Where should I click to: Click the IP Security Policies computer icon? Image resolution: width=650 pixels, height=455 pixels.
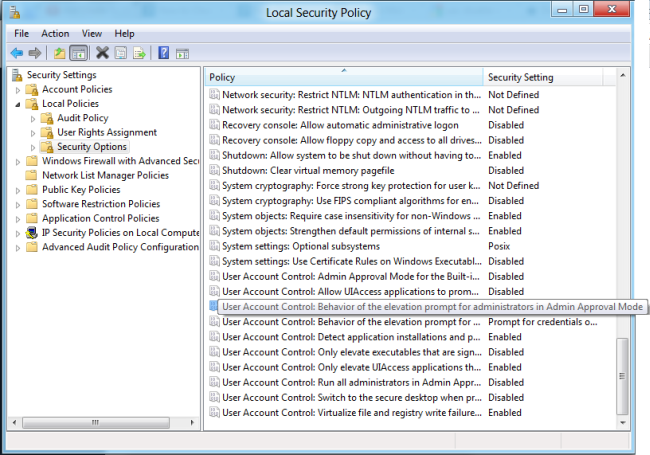[32, 233]
